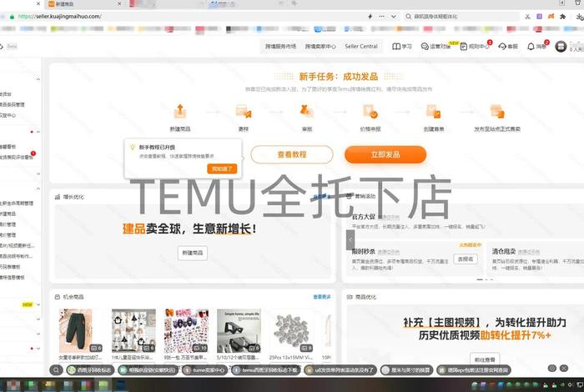Viewport: 584px width, 392px height.
Task: Click the first green suggestion pill at bottom
Action: [x=90, y=370]
